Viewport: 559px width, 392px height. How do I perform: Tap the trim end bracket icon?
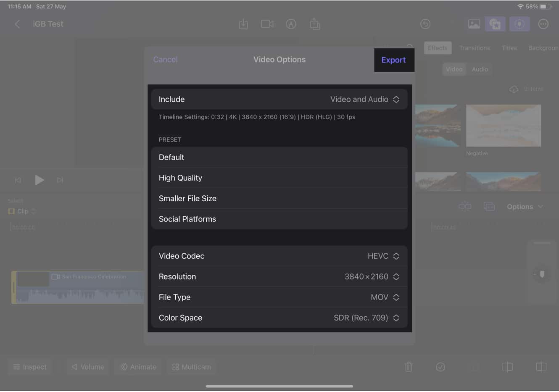pos(541,367)
